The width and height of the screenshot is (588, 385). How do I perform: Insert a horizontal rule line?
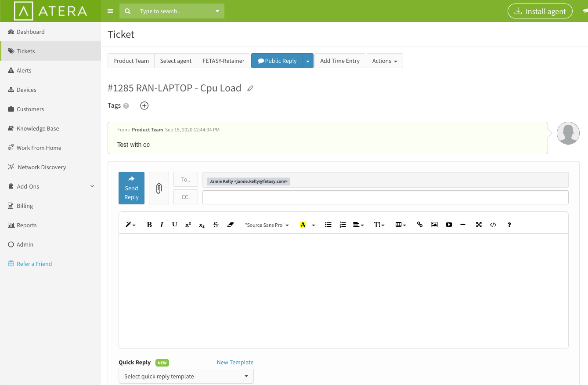463,225
